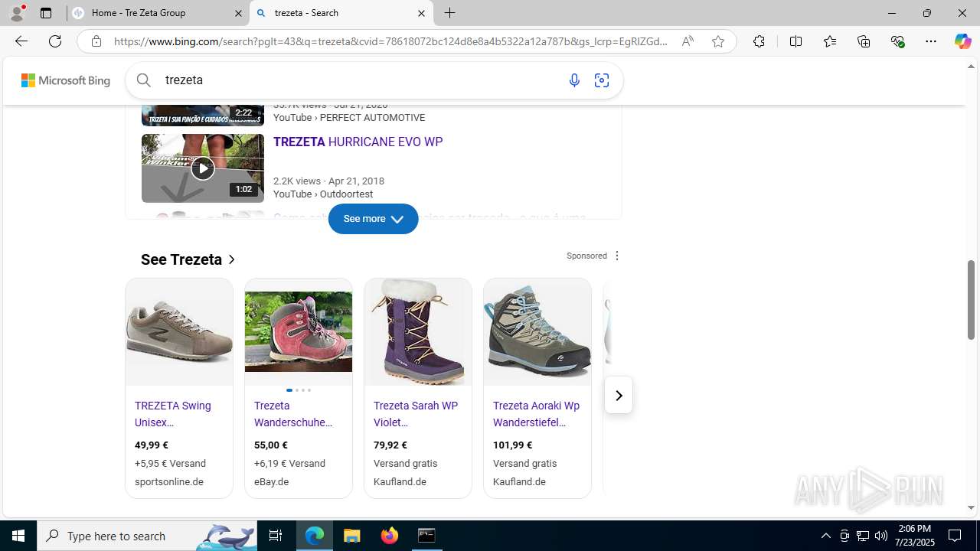Screen dimensions: 980x551
Task: Close the Home - Tre Zeta Group tab
Action: 237,13
